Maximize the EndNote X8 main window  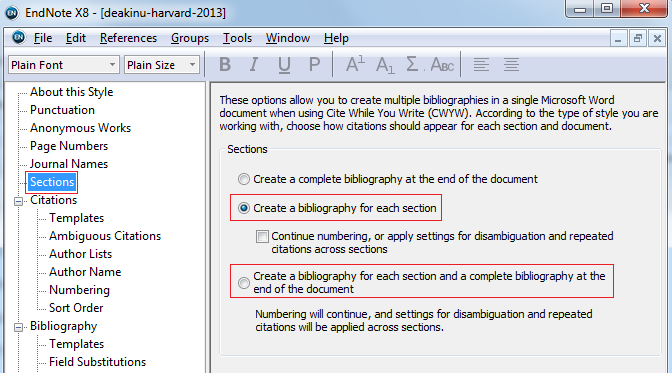tap(606, 8)
